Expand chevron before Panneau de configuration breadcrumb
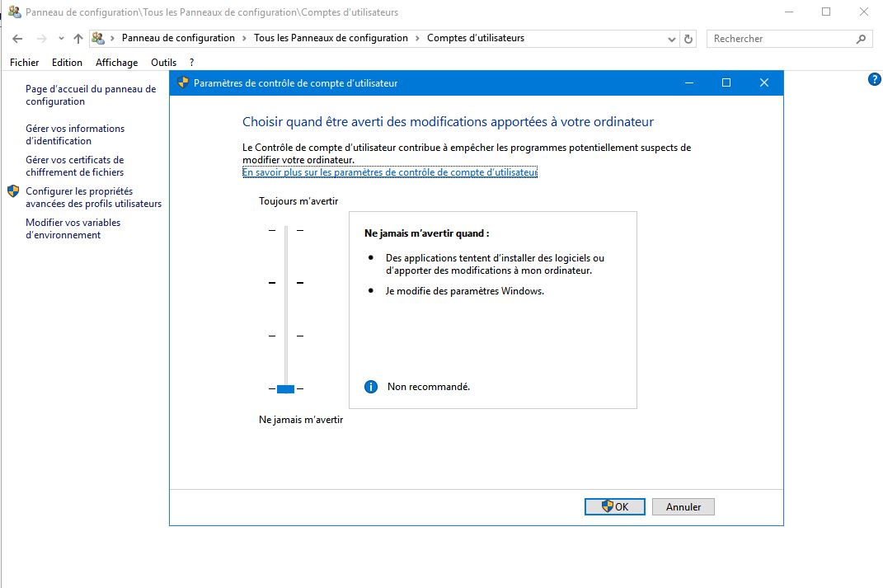Screen dimensions: 883x588 point(113,38)
